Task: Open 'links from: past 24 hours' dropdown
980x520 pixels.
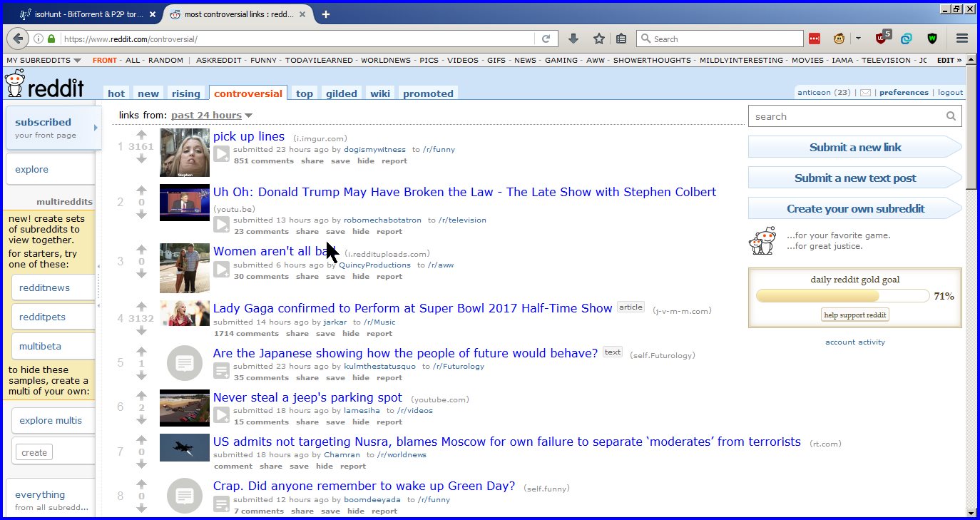Action: tap(212, 115)
